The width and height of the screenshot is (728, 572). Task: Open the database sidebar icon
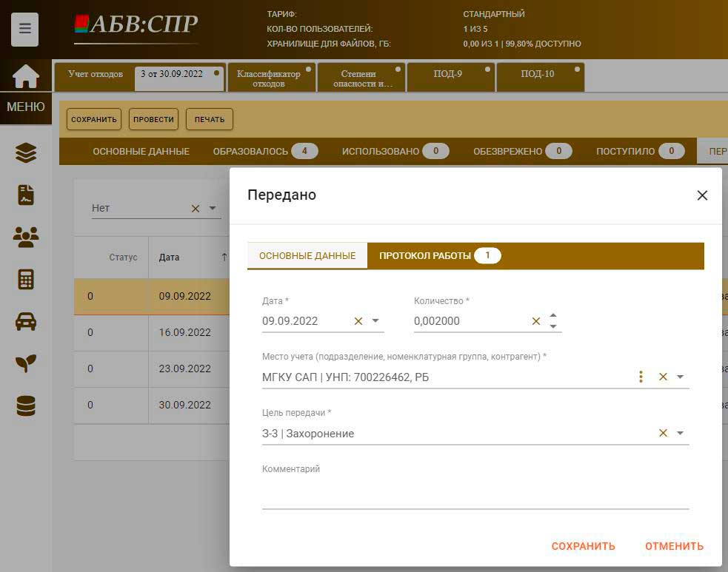pyautogui.click(x=26, y=406)
